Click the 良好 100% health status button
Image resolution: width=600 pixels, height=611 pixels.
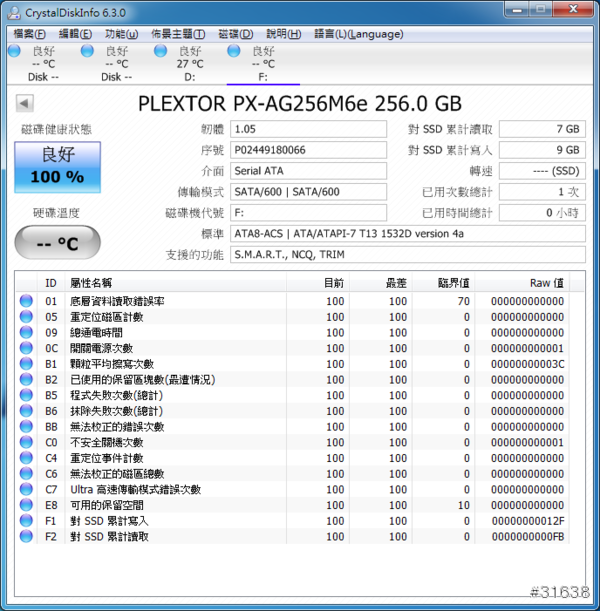[57, 166]
